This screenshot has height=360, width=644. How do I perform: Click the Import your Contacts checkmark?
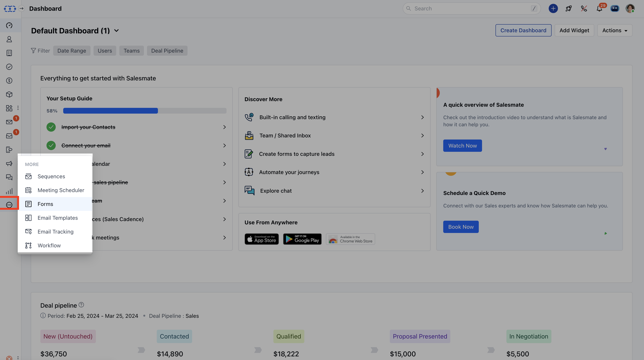tap(51, 127)
